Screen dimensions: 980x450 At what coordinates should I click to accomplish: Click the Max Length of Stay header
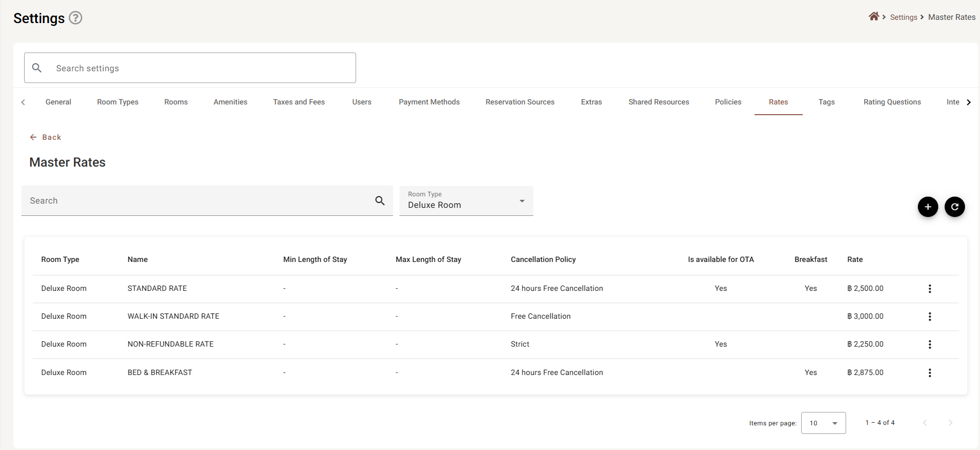tap(428, 259)
